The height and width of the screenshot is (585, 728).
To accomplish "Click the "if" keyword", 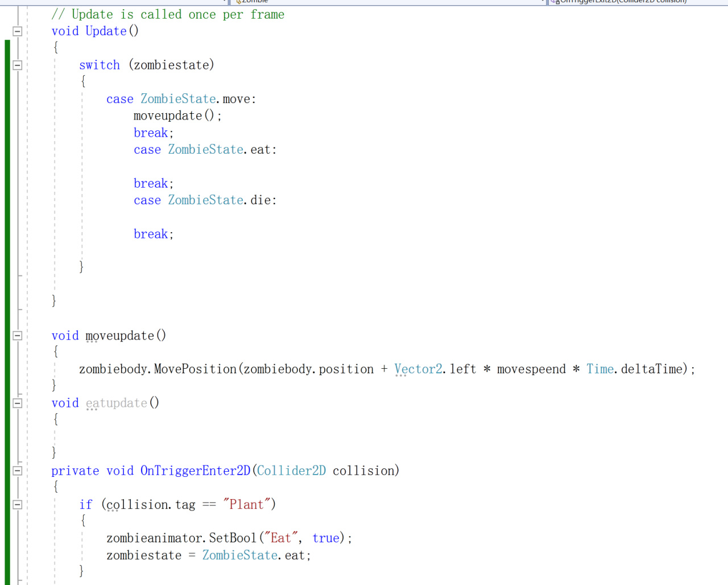I will (86, 504).
